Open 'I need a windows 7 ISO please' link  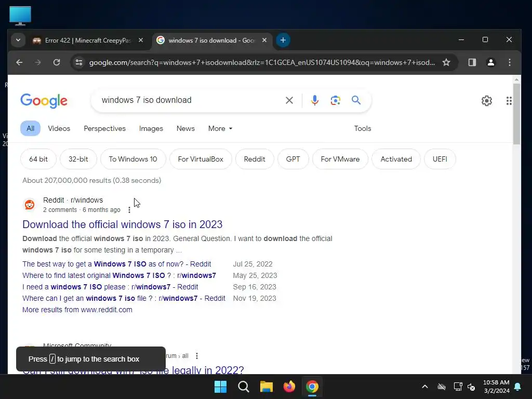[x=110, y=287]
